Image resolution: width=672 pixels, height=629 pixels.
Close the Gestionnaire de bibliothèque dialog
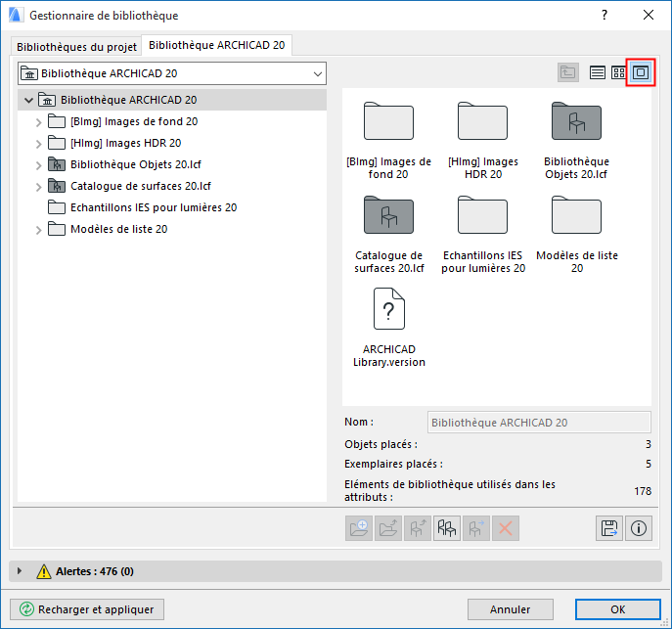(x=649, y=15)
